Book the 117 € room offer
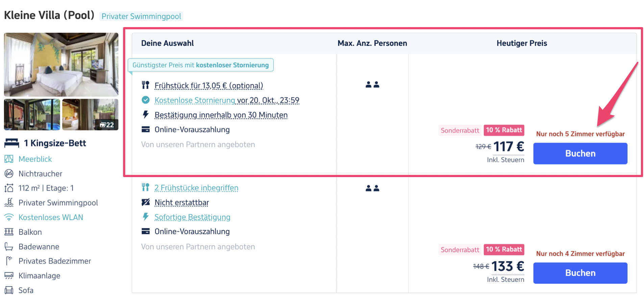 click(580, 153)
